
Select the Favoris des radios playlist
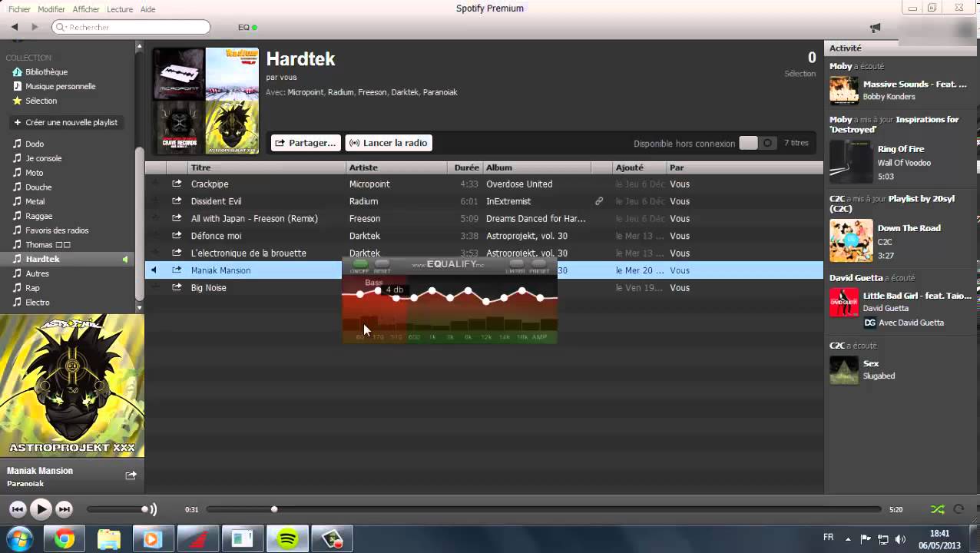pos(57,230)
